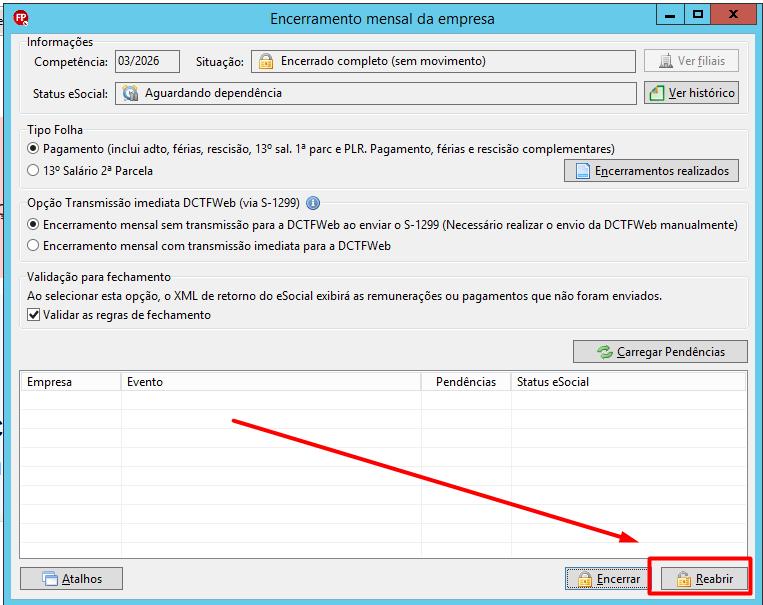Open Ver histórico button
Screen dimensions: 763x605
(691, 92)
